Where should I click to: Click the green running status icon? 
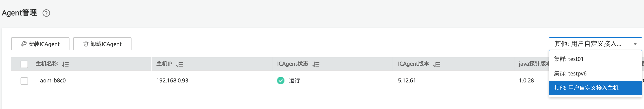coord(280,81)
